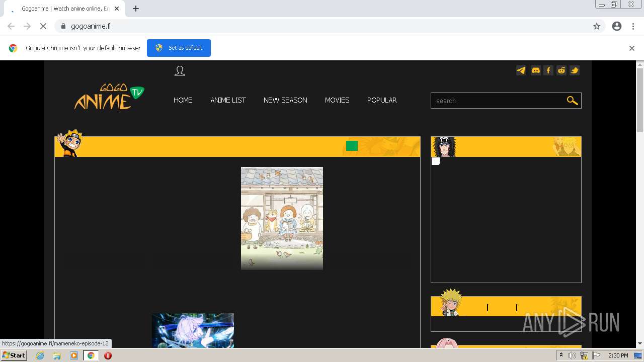Click the green square in yellow header
Screen dimensions: 644x362
click(x=352, y=146)
